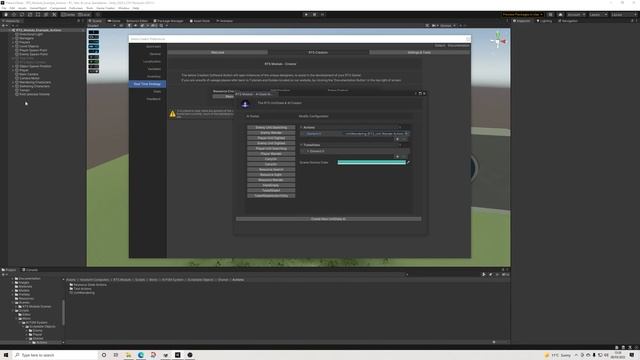640x360 pixels.
Task: Click the Pause button in the top toolbar
Action: (314, 15)
